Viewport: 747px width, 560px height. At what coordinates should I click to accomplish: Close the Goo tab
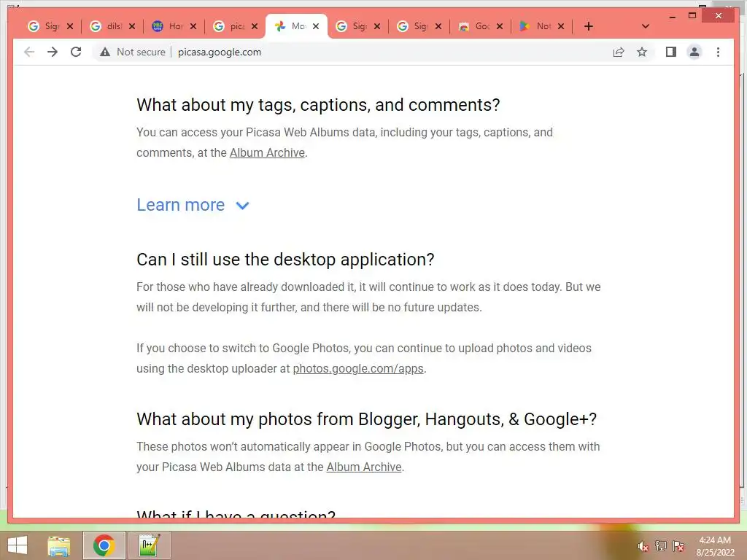tap(499, 26)
